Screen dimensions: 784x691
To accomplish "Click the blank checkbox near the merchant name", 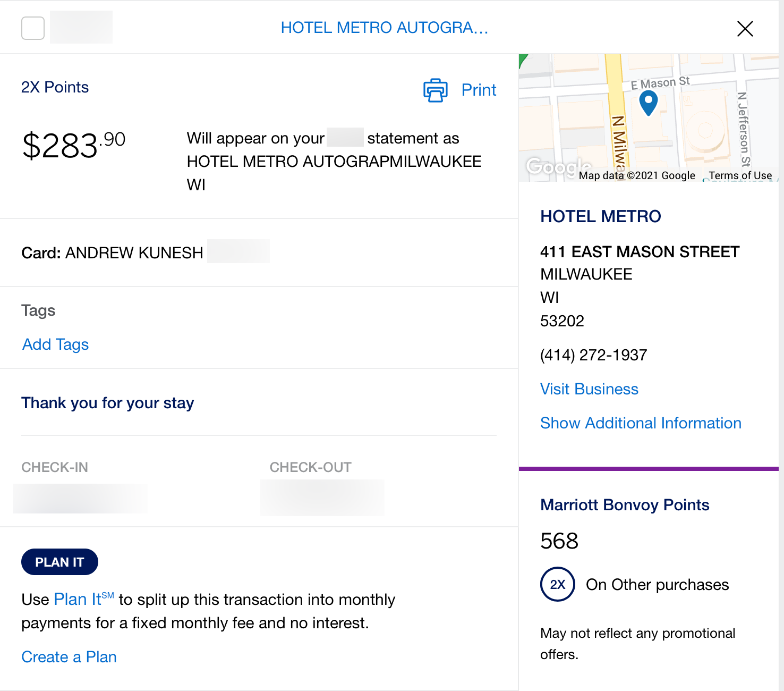I will (32, 29).
